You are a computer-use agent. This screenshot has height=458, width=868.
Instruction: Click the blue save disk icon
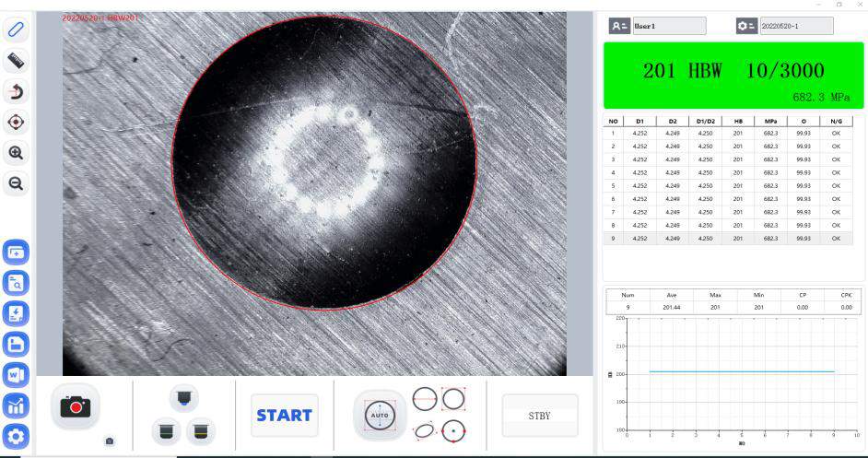coord(18,344)
